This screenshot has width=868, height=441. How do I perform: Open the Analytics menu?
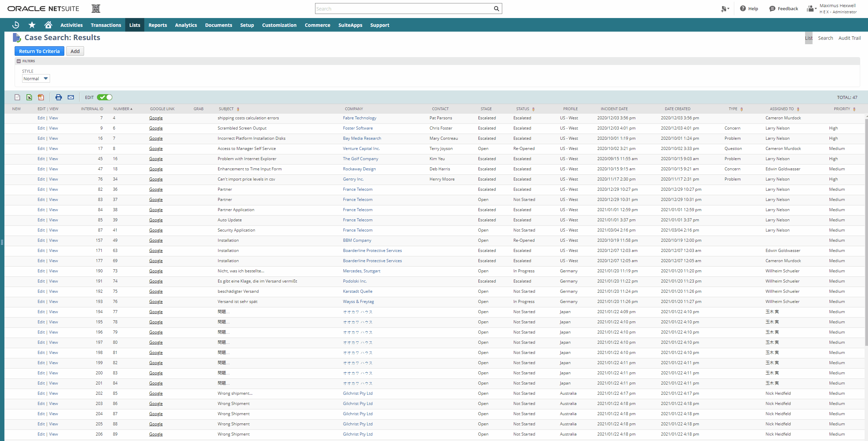pyautogui.click(x=186, y=25)
